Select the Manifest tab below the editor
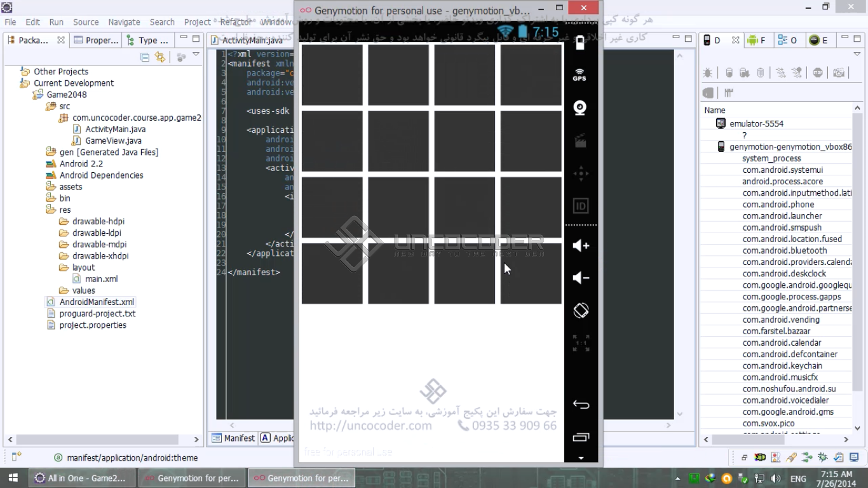The height and width of the screenshot is (488, 868). click(233, 438)
